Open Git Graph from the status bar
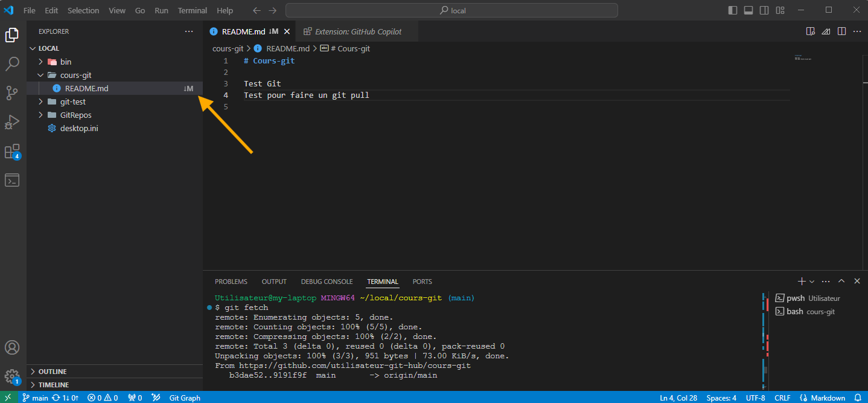 pyautogui.click(x=183, y=398)
